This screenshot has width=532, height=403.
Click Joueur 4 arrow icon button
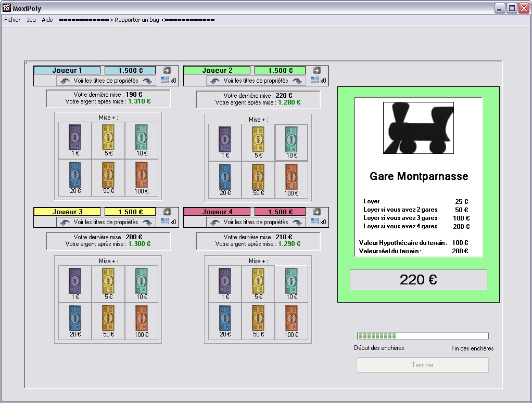tap(317, 212)
